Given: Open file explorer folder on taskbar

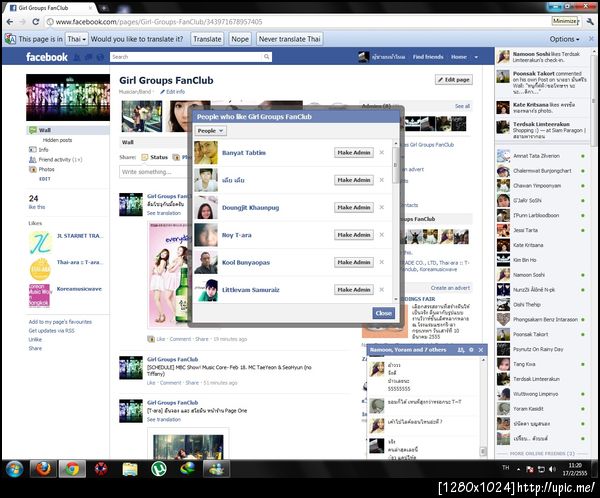Looking at the screenshot, I should [x=130, y=469].
